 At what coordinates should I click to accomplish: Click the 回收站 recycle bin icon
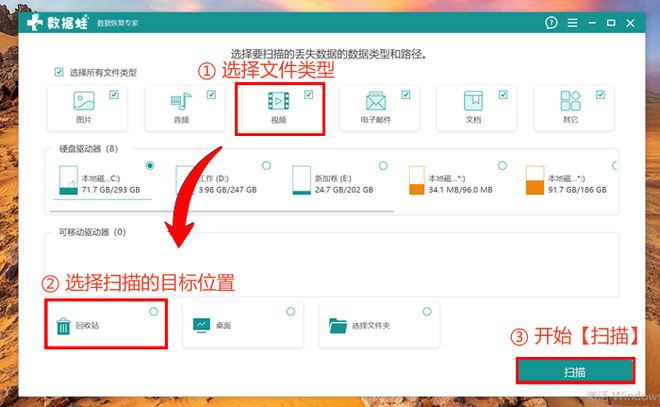coord(63,326)
